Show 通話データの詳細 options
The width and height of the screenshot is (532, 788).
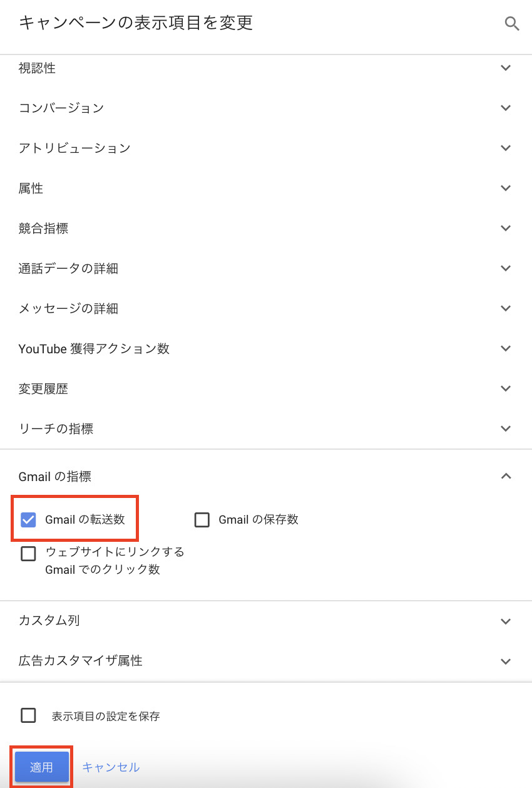click(x=506, y=268)
